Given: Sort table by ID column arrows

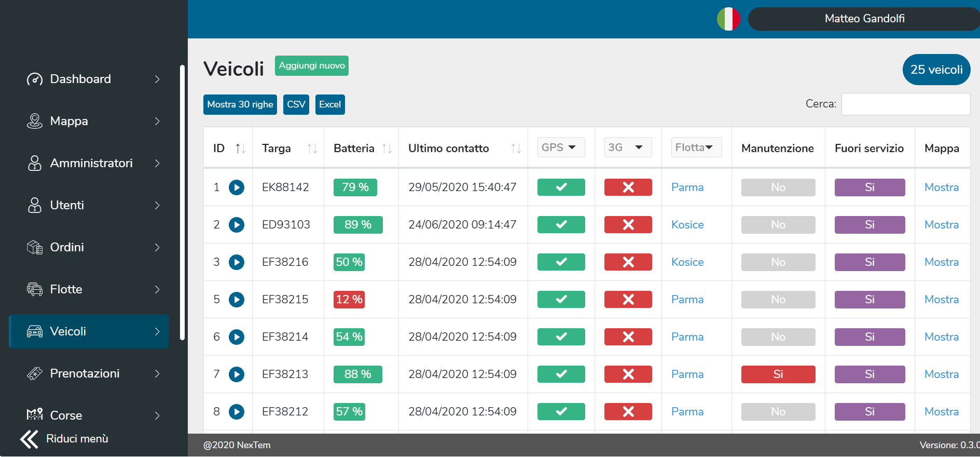Looking at the screenshot, I should pyautogui.click(x=240, y=149).
